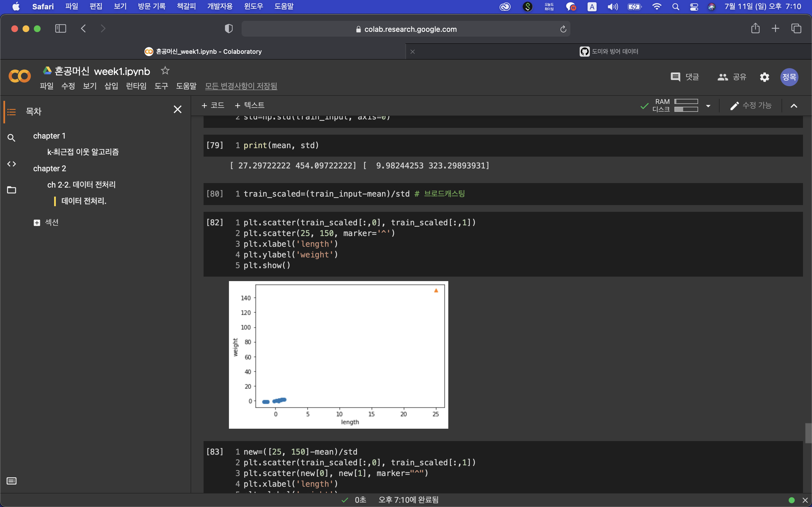Viewport: 812px width, 507px height.
Task: Click the 모든 변경사항이 저장됨 link
Action: pos(241,86)
